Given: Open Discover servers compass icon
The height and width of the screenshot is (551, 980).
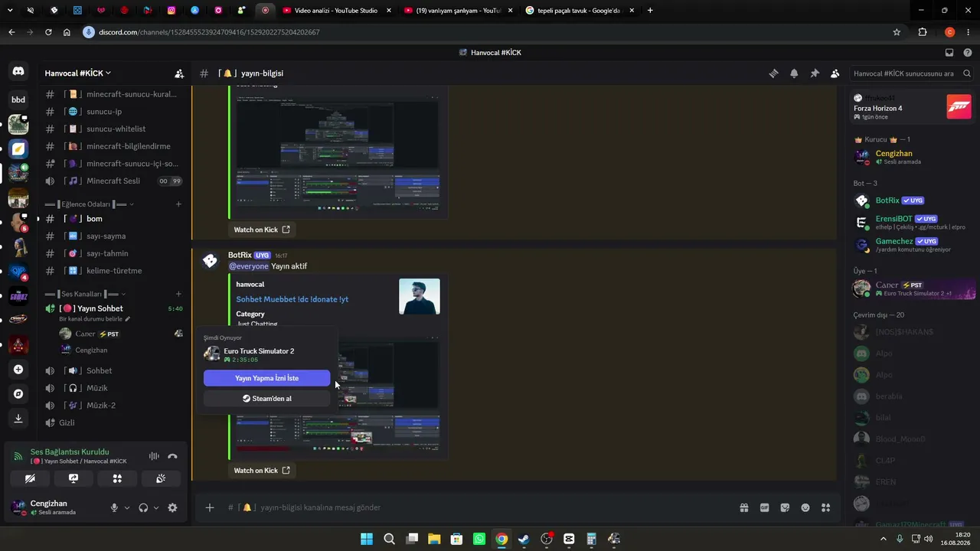Looking at the screenshot, I should tap(18, 394).
